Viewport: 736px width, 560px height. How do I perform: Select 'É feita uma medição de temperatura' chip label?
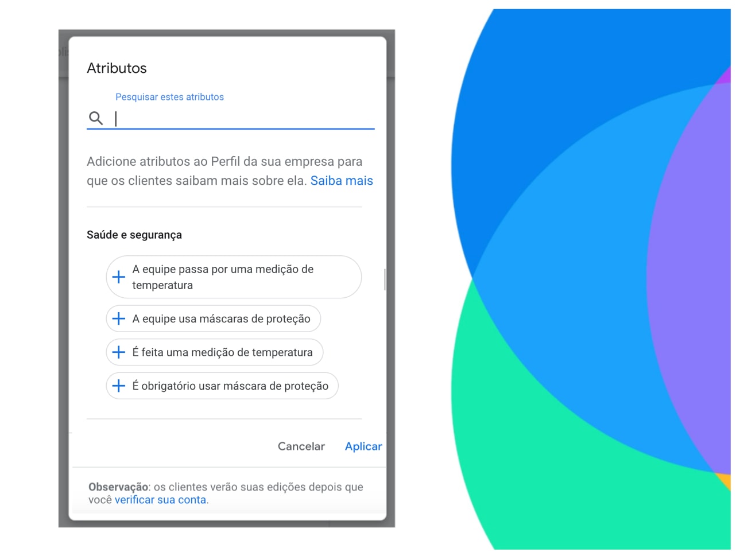(x=222, y=352)
